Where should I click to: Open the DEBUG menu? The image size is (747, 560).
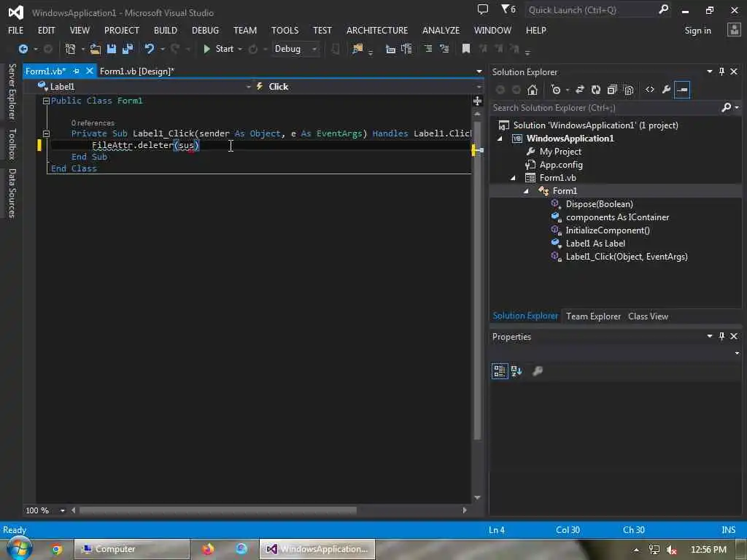point(205,30)
